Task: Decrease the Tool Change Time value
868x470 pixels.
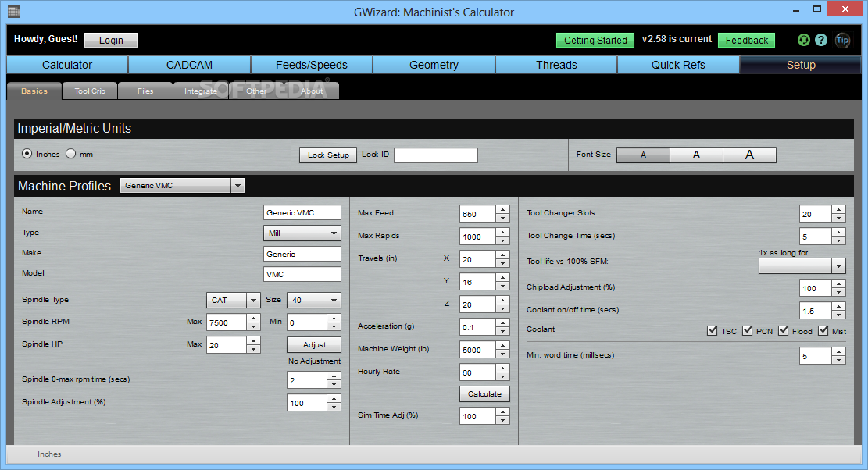Action: pyautogui.click(x=838, y=241)
